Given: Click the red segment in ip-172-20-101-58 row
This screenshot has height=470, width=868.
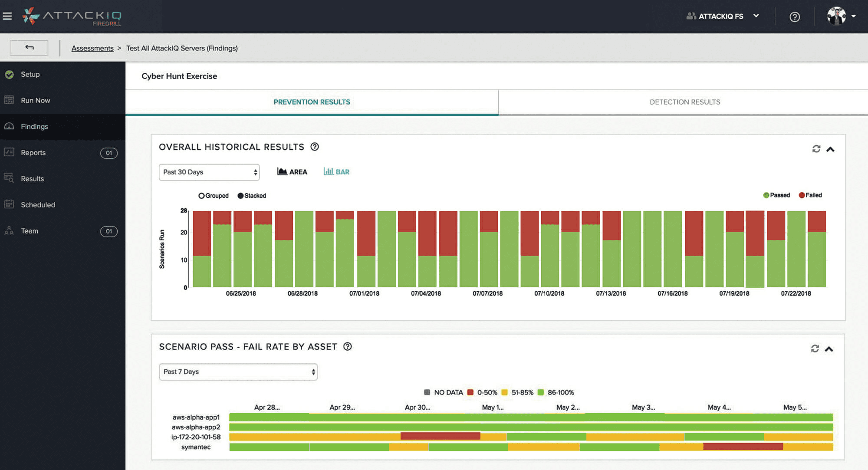Looking at the screenshot, I should tap(440, 436).
